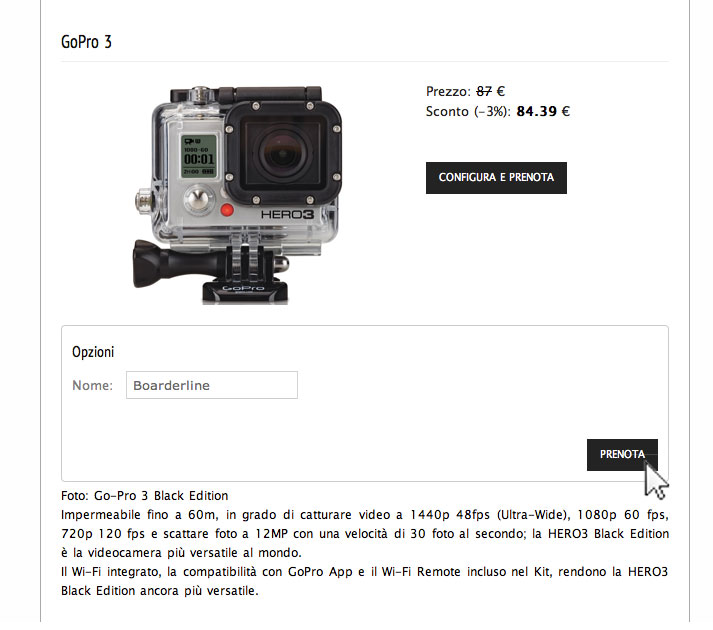The image size is (713, 630).
Task: Click the camera's LCD status screen
Action: [199, 156]
